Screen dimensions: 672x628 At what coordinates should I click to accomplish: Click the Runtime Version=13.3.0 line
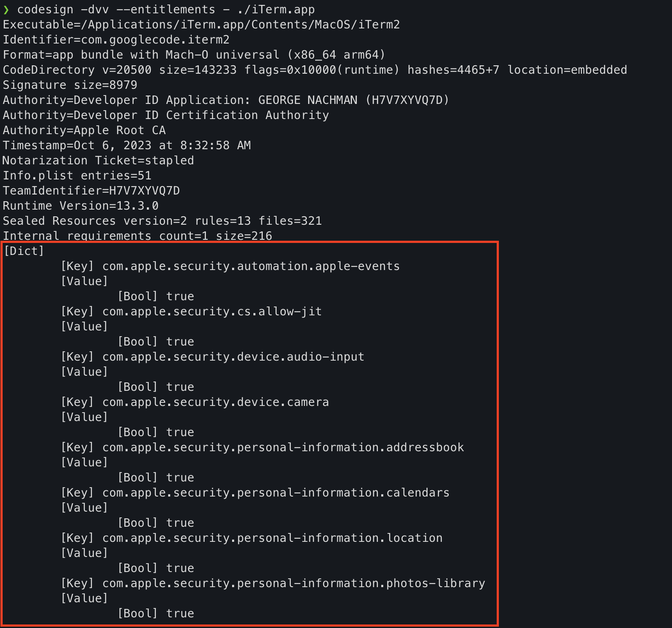pos(81,206)
